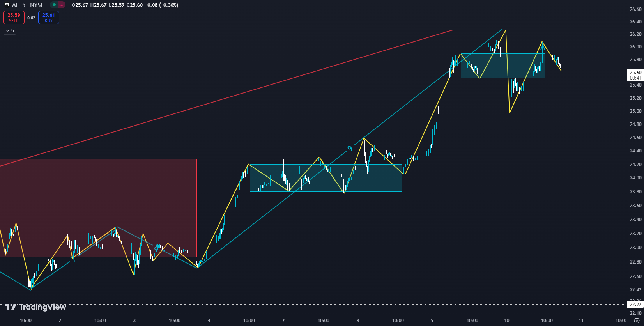Click the BUY button at 25.61
The image size is (644, 326).
click(x=49, y=18)
